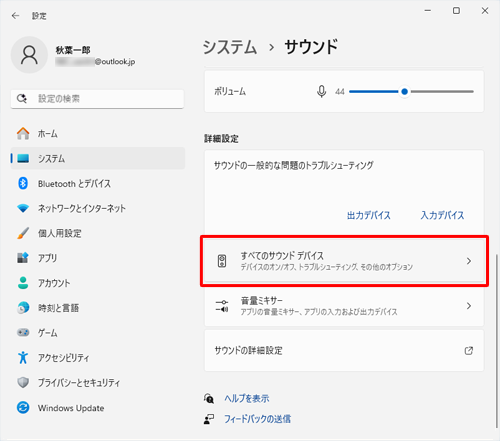Screen dimensions: 500x441
Task: Go to ネットワークとインターネット
Action: [x=98, y=208]
